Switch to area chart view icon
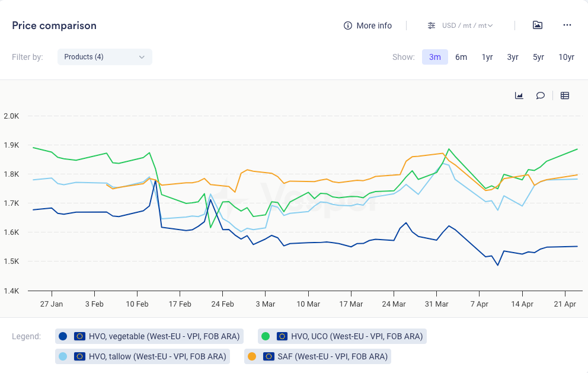This screenshot has height=373, width=588. [x=519, y=95]
